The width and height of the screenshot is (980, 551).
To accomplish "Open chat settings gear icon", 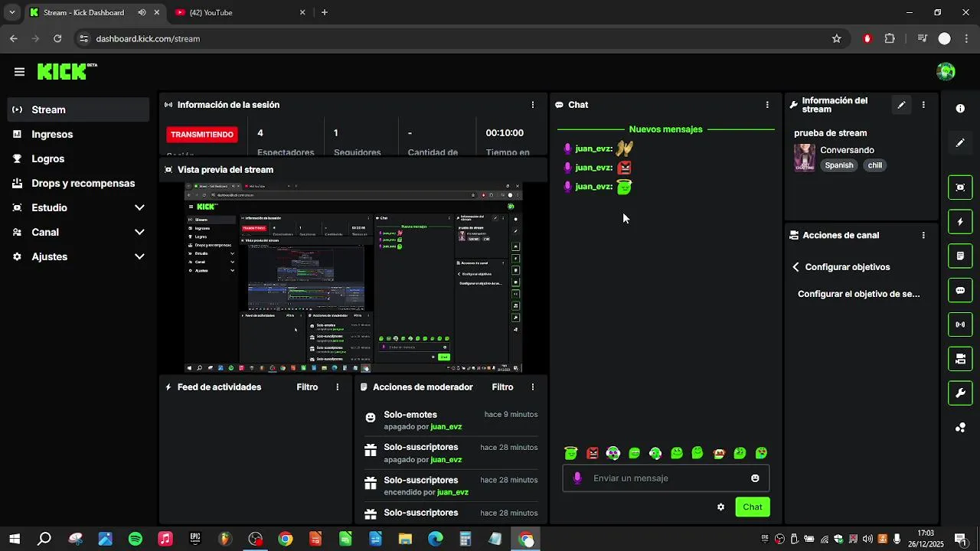I will [x=720, y=507].
